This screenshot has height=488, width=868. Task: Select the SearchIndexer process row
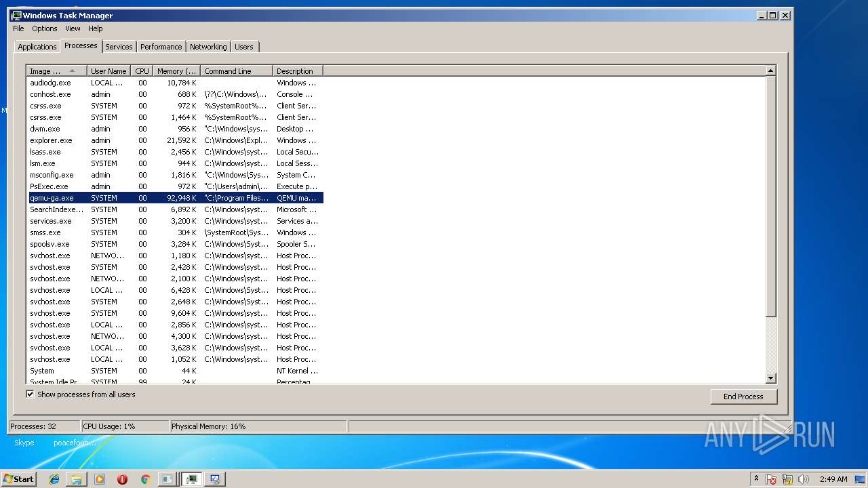175,209
